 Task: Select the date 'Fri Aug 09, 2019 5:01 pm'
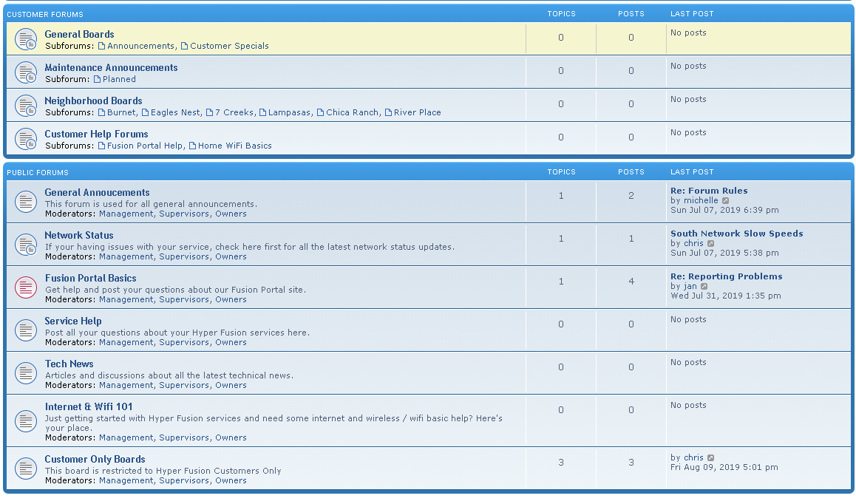724,467
